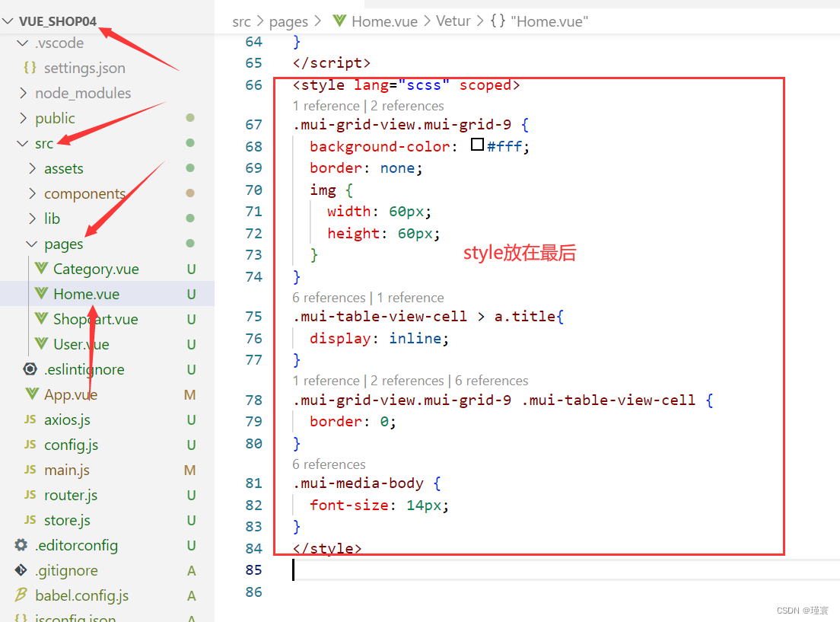The width and height of the screenshot is (840, 622).
Task: Collapse the .vscode folder chevron
Action: tap(23, 43)
